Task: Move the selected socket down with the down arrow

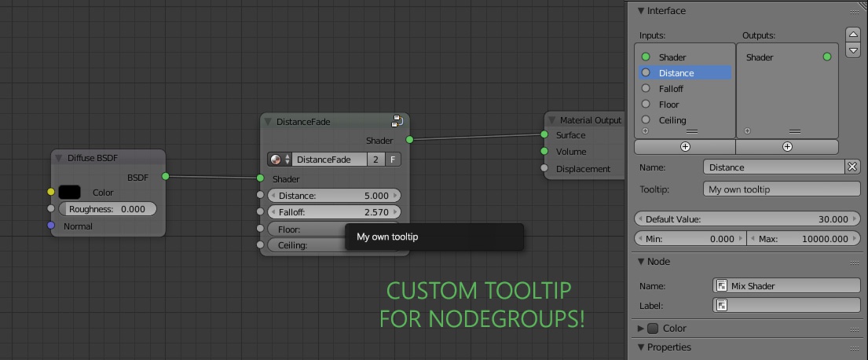Action: [x=853, y=50]
